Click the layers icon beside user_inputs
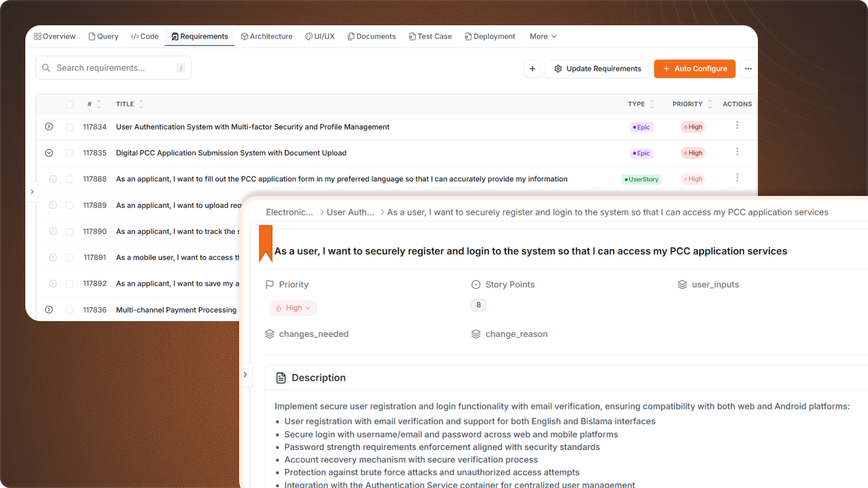This screenshot has width=868, height=488. (x=681, y=284)
